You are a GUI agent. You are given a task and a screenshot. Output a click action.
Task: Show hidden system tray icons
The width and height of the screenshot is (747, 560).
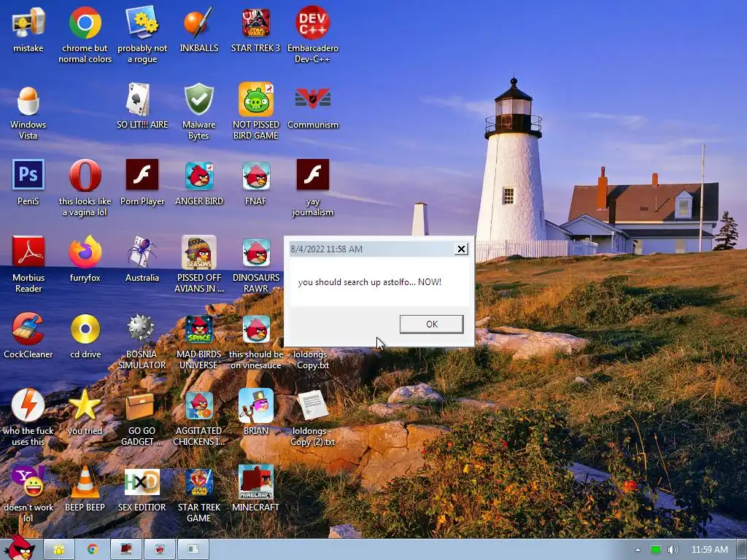click(638, 550)
